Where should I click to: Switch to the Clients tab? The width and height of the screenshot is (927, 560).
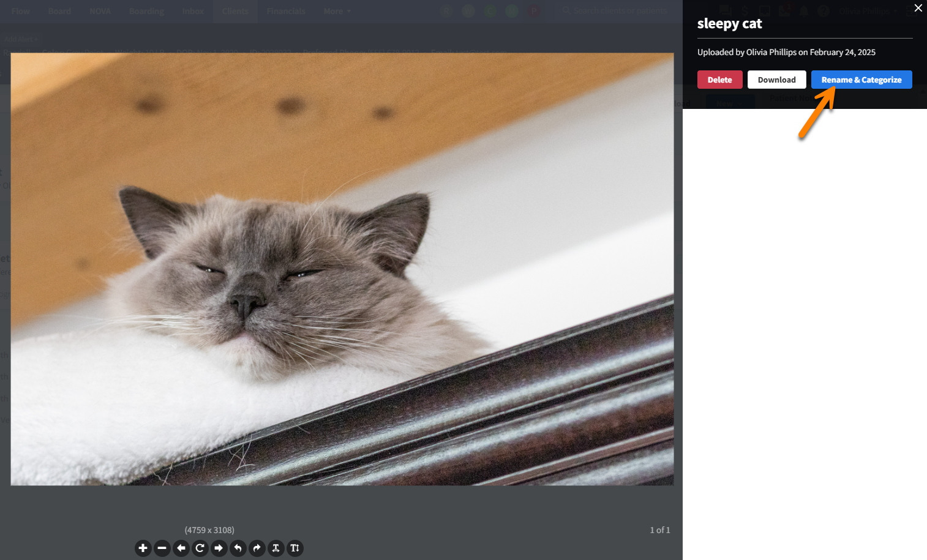[x=235, y=11]
